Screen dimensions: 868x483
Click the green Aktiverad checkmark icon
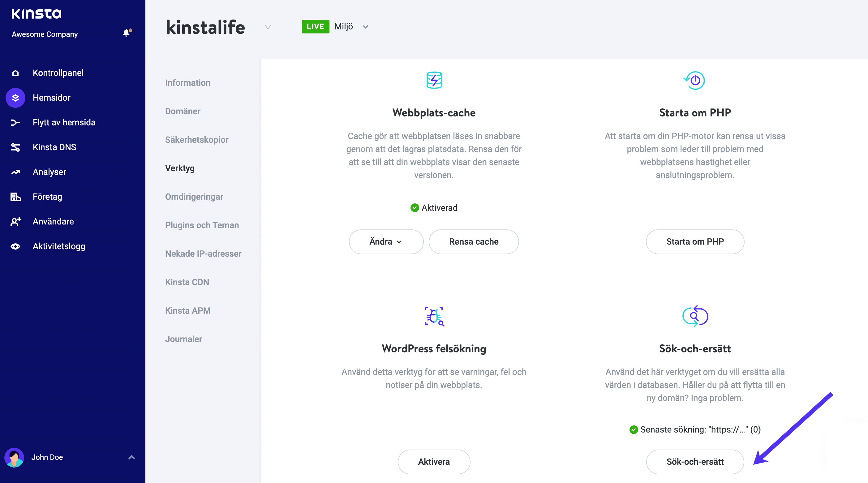click(x=415, y=208)
